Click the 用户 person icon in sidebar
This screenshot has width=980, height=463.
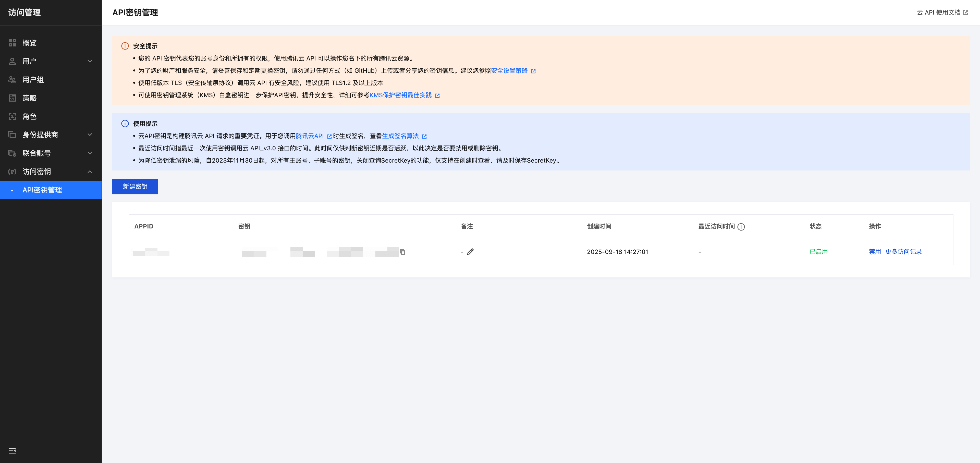(x=12, y=61)
